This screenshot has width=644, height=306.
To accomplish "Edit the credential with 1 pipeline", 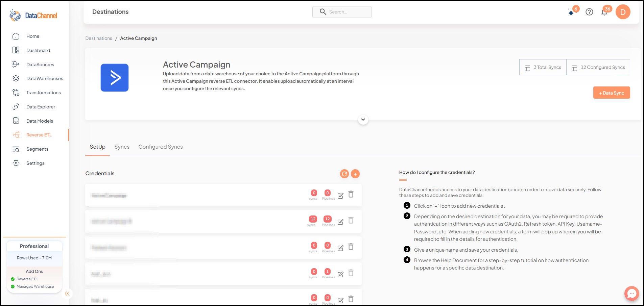I will 340,275.
